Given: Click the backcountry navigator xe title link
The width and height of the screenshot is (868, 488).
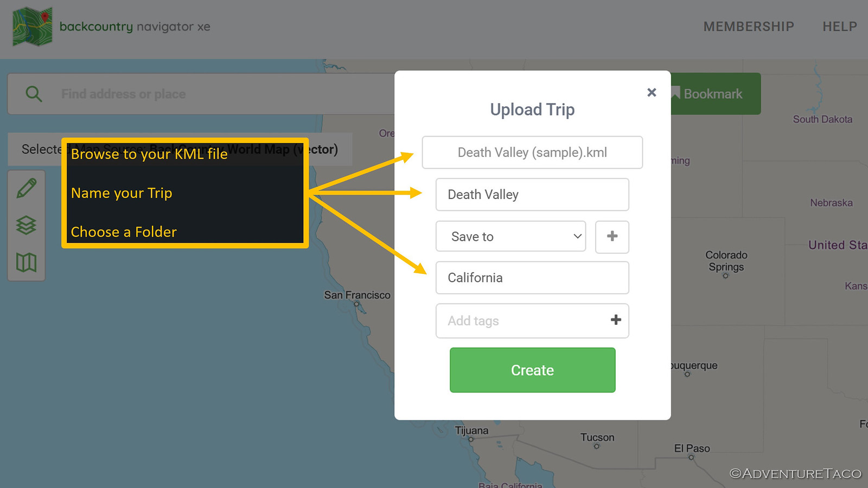Looking at the screenshot, I should pos(135,27).
